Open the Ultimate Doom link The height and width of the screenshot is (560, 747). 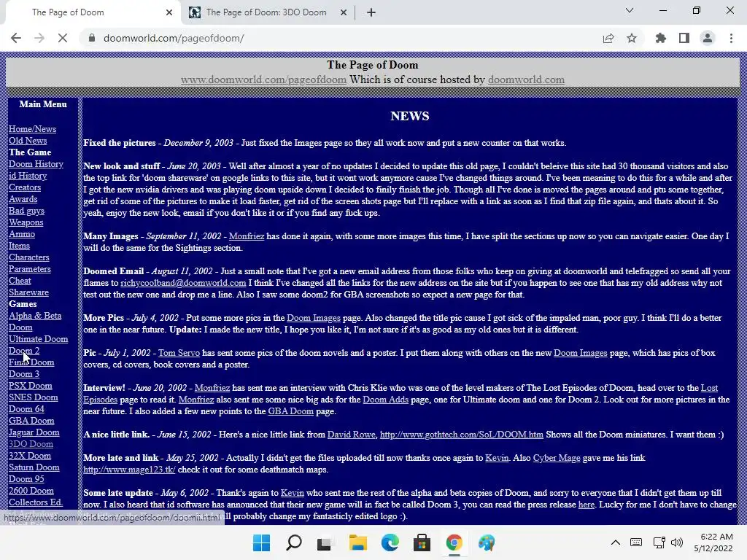(39, 339)
